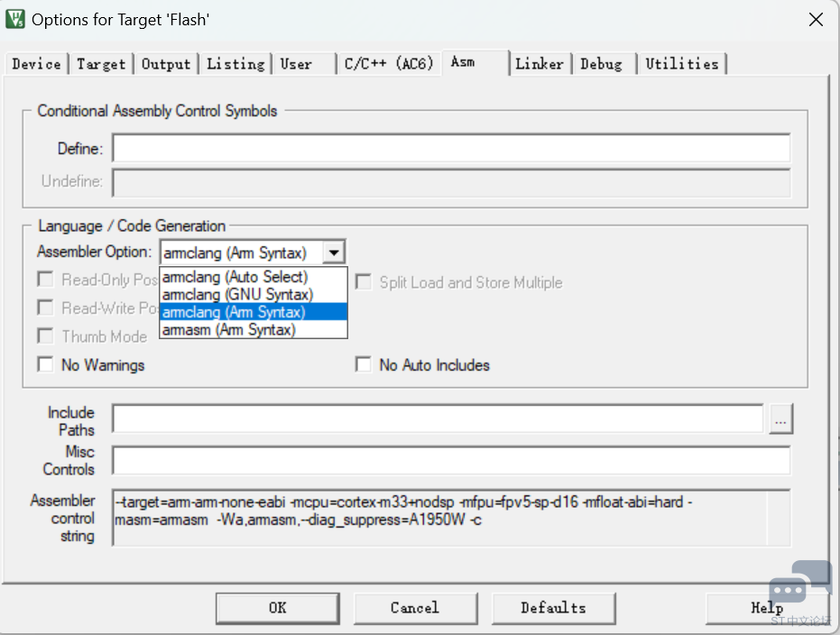Choose armclang (GNU Syntax) option
The image size is (840, 635).
254,294
